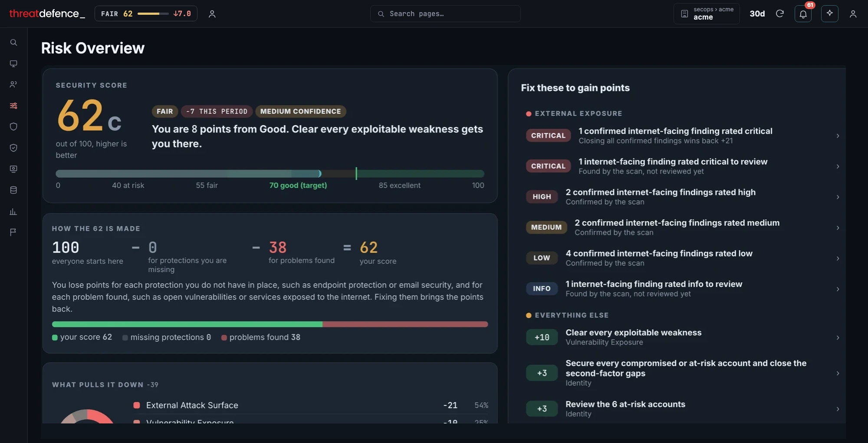Viewport: 868px width, 443px height.
Task: Open the acme organization switcher
Action: (706, 13)
